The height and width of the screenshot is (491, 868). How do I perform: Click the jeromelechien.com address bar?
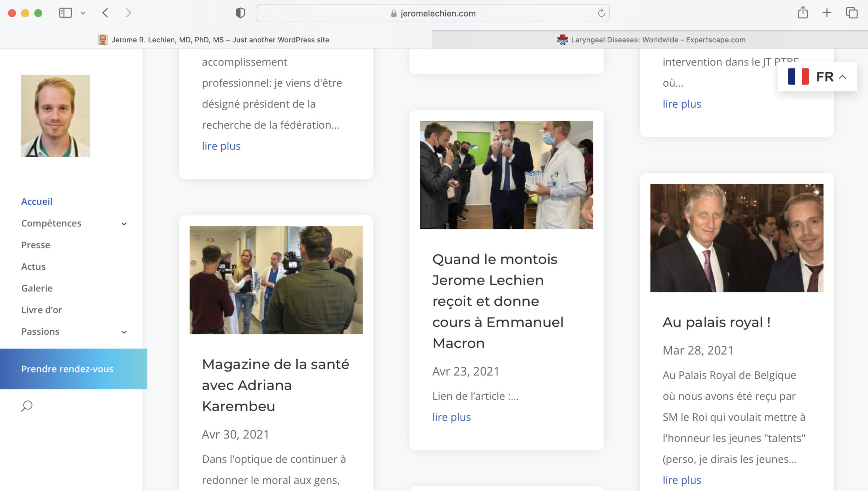[433, 13]
